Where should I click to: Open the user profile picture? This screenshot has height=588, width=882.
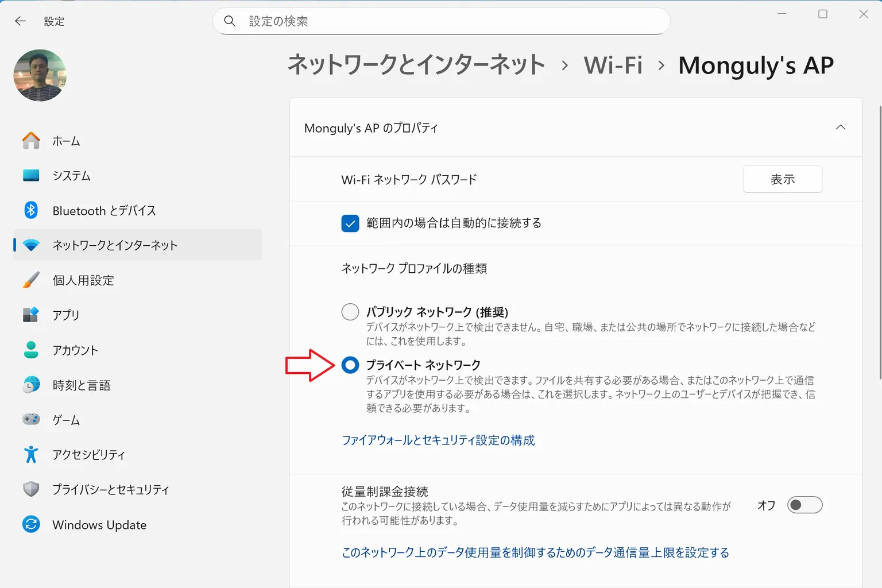40,75
